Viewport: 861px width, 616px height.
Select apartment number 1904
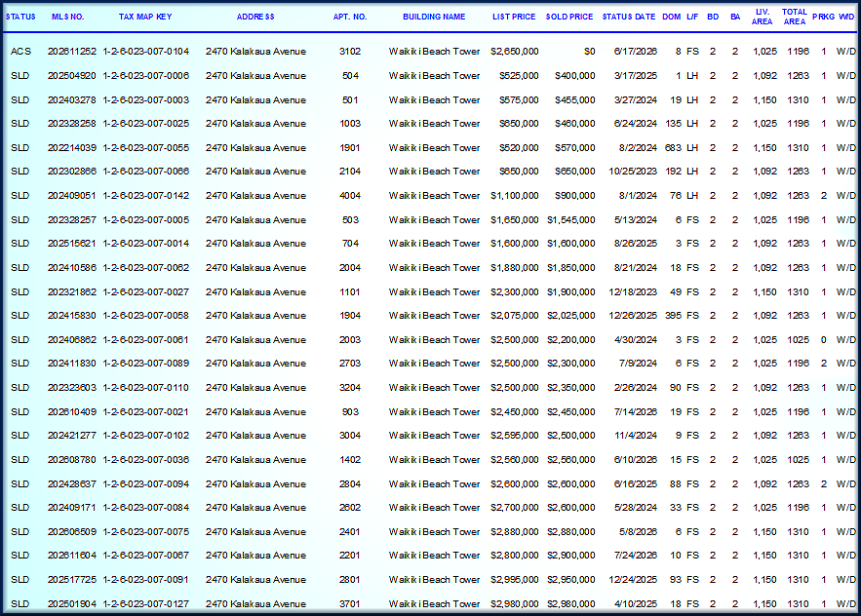click(x=350, y=316)
